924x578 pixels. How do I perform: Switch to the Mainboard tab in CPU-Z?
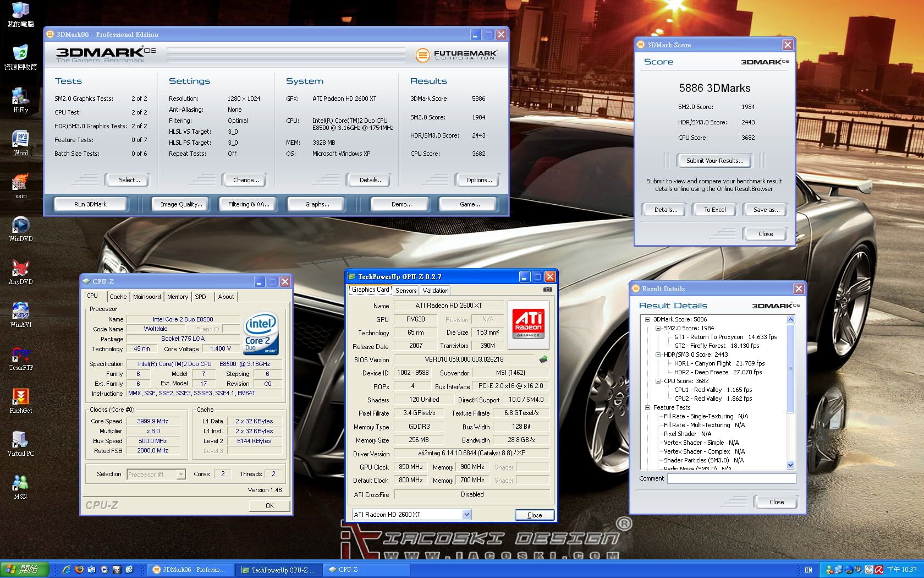147,297
